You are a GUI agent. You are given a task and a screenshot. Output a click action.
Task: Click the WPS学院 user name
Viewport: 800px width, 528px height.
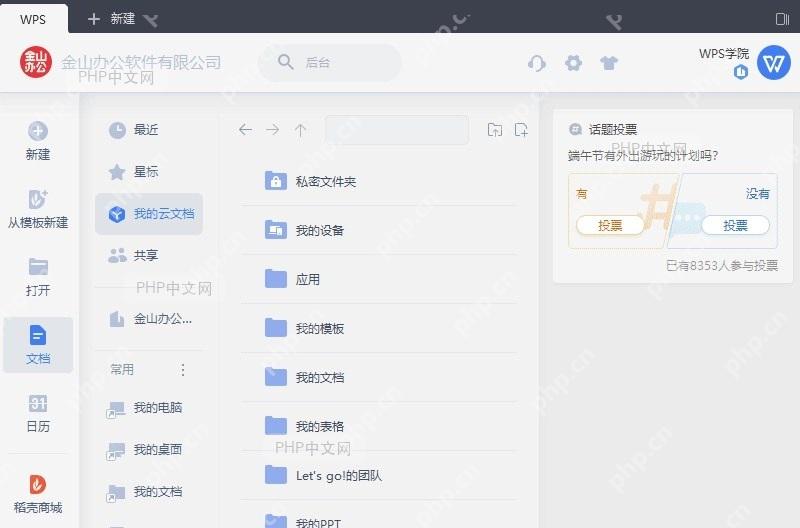tap(724, 54)
